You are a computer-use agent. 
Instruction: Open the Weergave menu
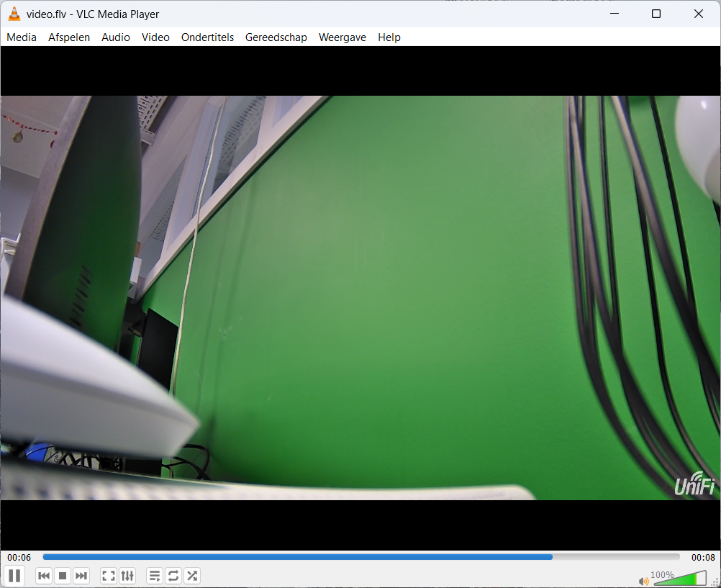pyautogui.click(x=343, y=37)
